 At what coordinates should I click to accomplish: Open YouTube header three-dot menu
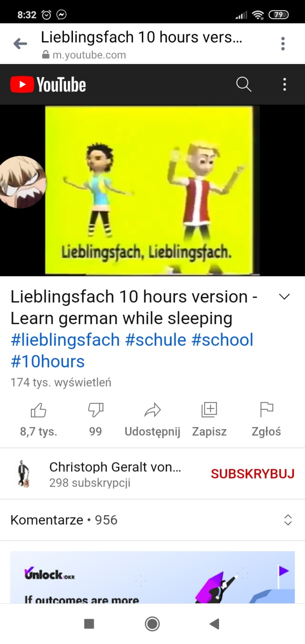tap(285, 84)
